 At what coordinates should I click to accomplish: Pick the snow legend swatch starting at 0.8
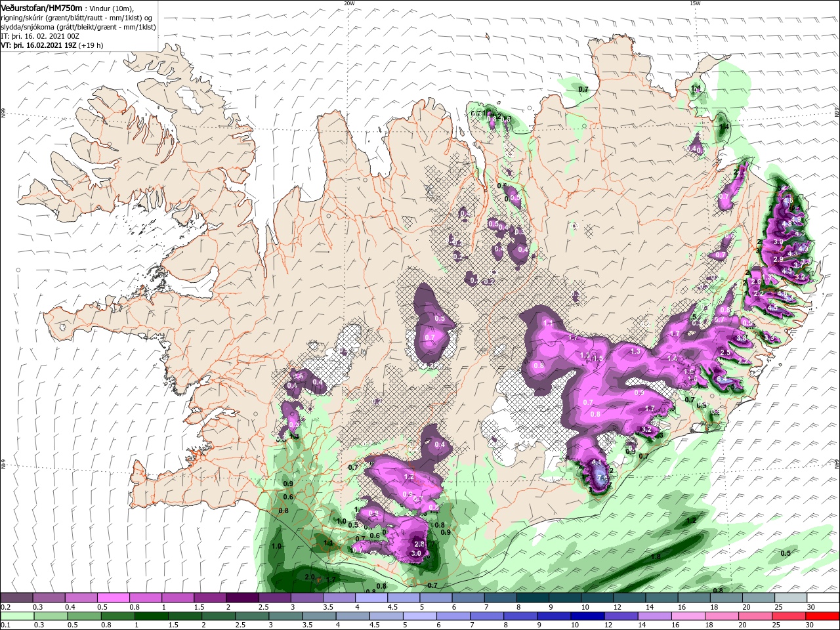[x=145, y=598]
